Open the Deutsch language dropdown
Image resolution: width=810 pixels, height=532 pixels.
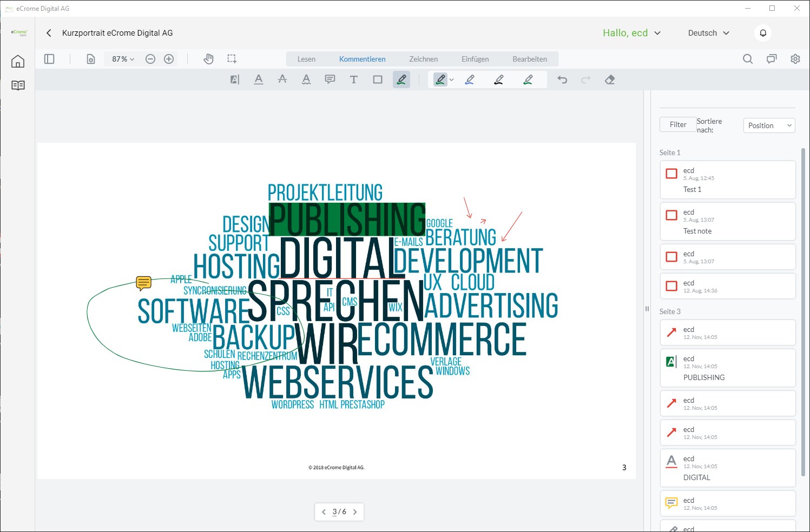(x=709, y=33)
